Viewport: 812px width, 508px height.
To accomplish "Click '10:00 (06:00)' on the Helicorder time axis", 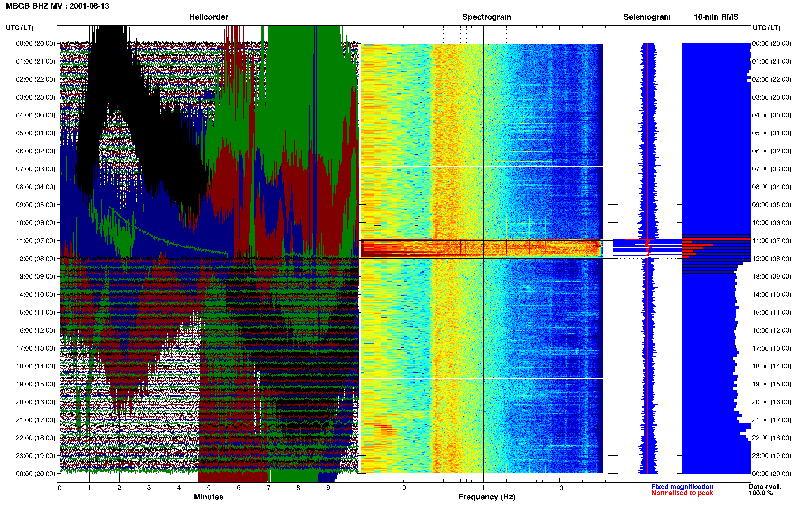I will [36, 223].
